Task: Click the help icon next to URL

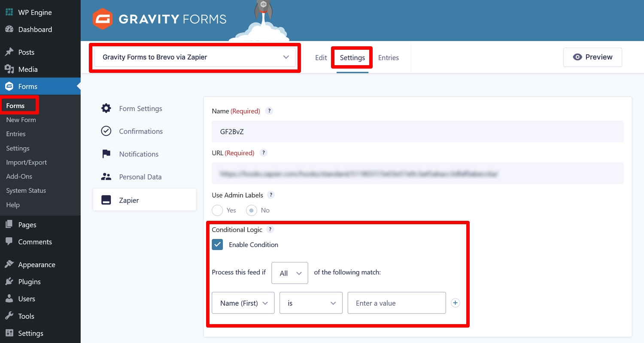Action: click(264, 153)
